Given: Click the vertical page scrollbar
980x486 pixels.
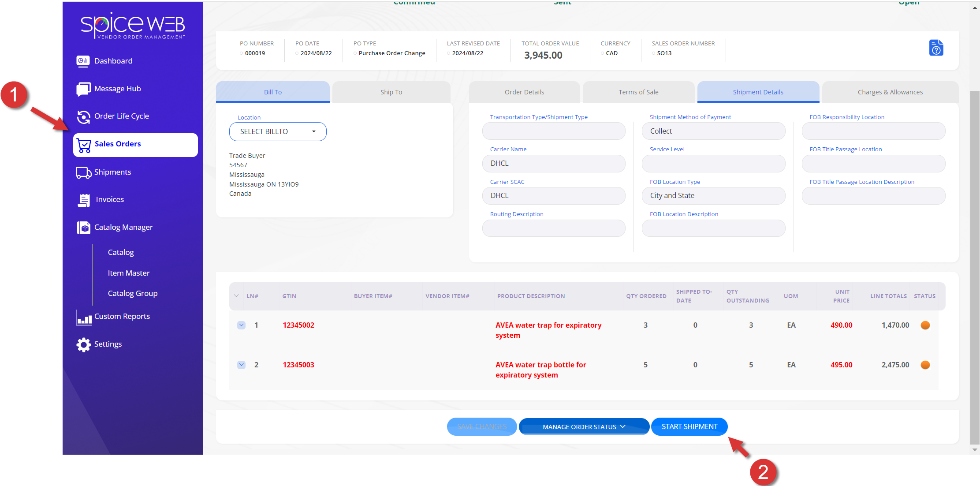Looking at the screenshot, I should 975,268.
